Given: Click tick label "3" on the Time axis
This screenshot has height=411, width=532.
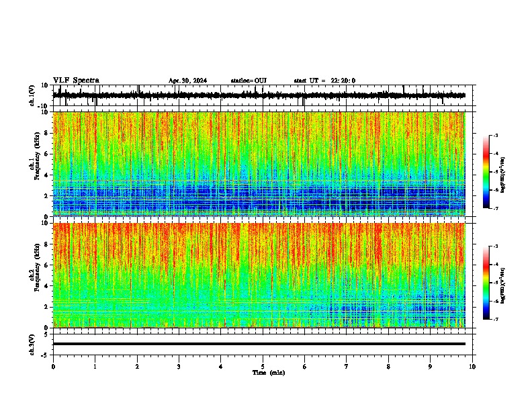Looking at the screenshot, I should (179, 367).
